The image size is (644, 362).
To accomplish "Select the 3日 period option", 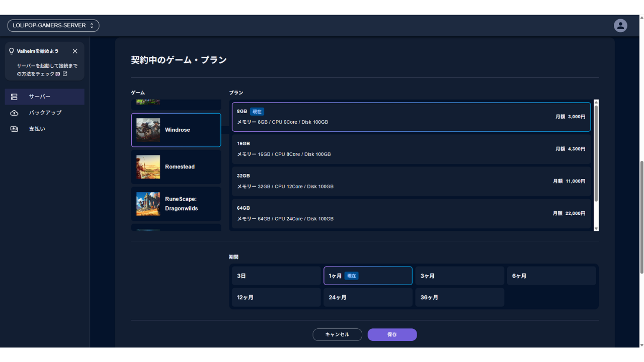I will 276,276.
